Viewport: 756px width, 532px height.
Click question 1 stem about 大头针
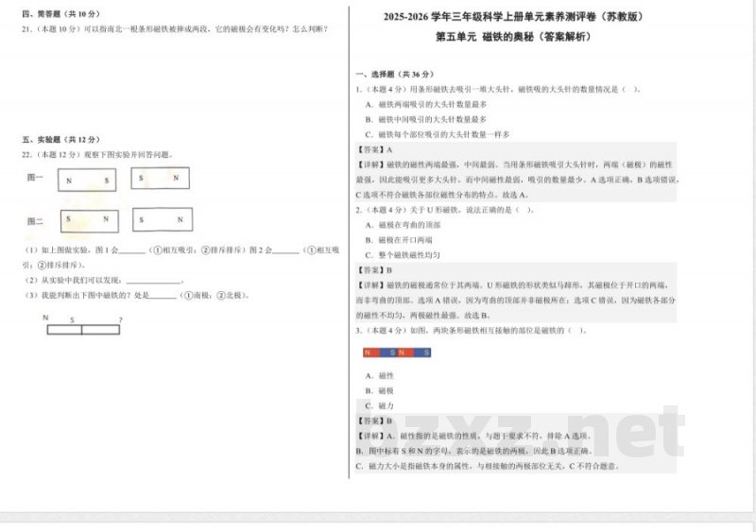[498, 89]
